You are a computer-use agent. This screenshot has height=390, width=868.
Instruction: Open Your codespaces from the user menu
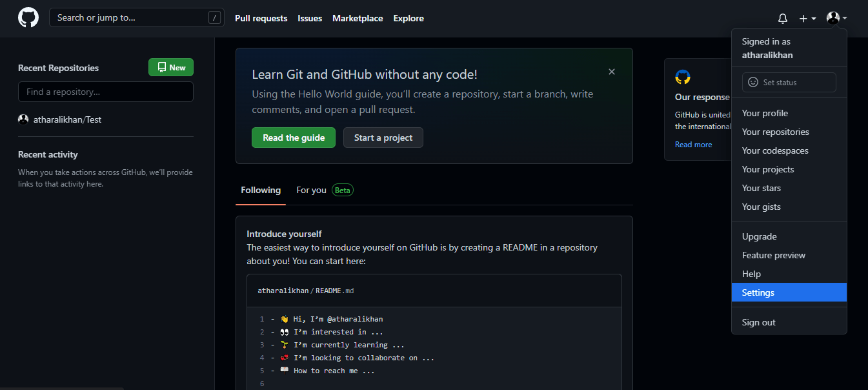789,150
